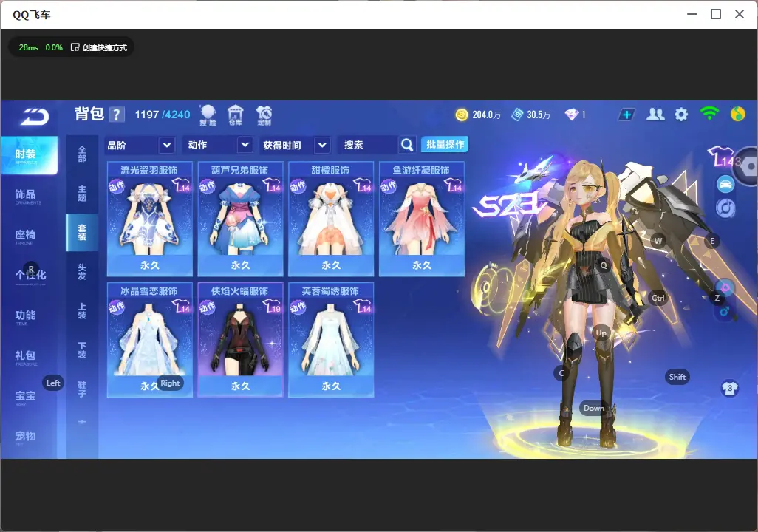Maximize the QQ飞车 window

tap(716, 14)
